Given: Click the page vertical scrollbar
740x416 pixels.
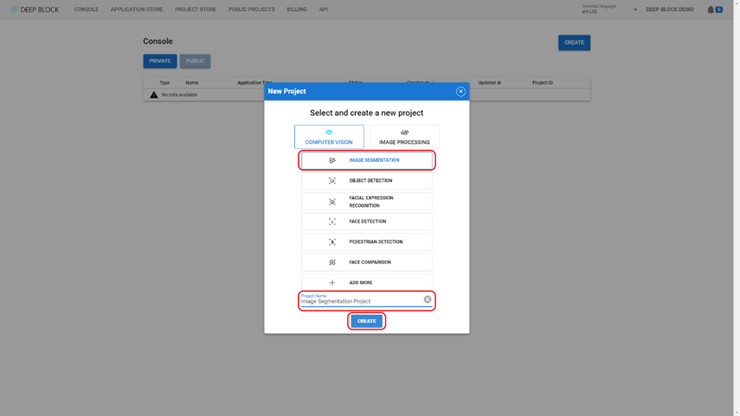Looking at the screenshot, I should (737, 208).
